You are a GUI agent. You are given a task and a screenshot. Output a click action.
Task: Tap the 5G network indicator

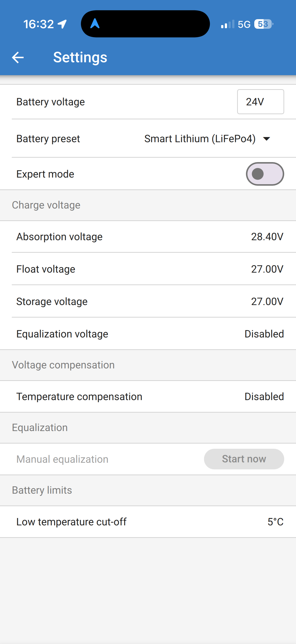point(244,24)
